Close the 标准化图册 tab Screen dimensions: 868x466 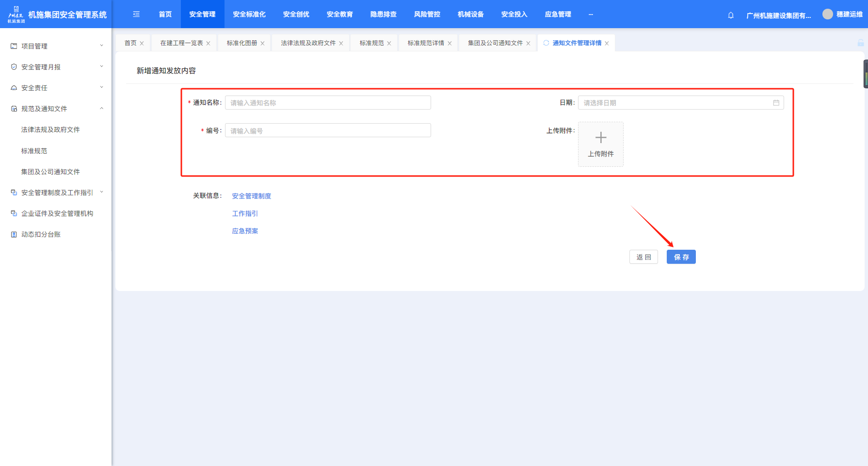263,44
